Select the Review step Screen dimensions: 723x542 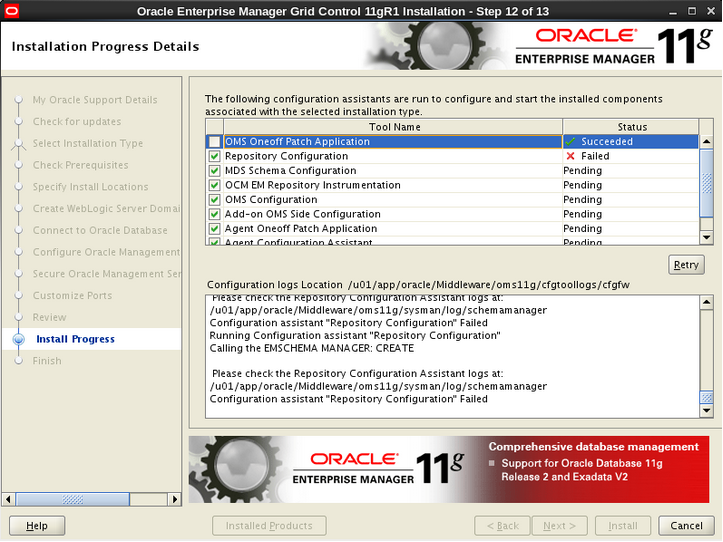pos(49,317)
